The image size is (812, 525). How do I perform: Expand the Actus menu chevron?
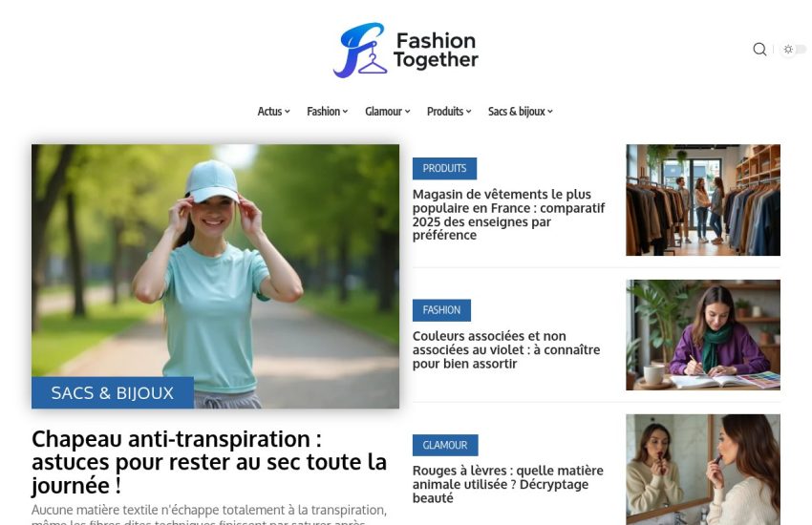pos(288,112)
